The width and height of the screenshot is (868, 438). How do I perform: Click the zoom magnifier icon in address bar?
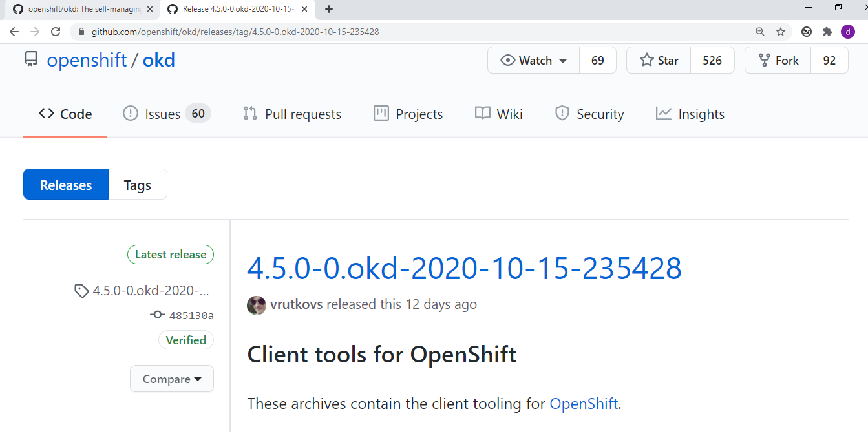point(760,32)
